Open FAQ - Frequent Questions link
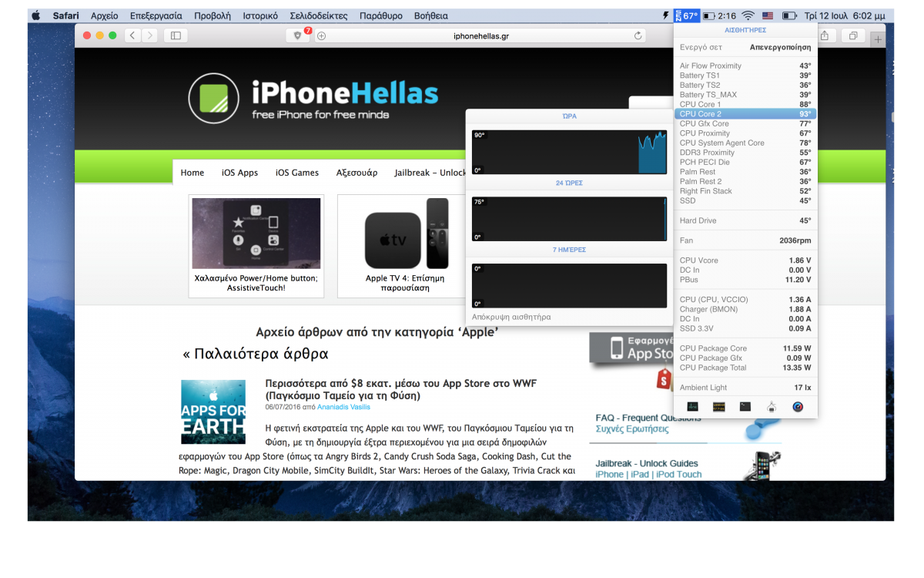 (x=648, y=418)
